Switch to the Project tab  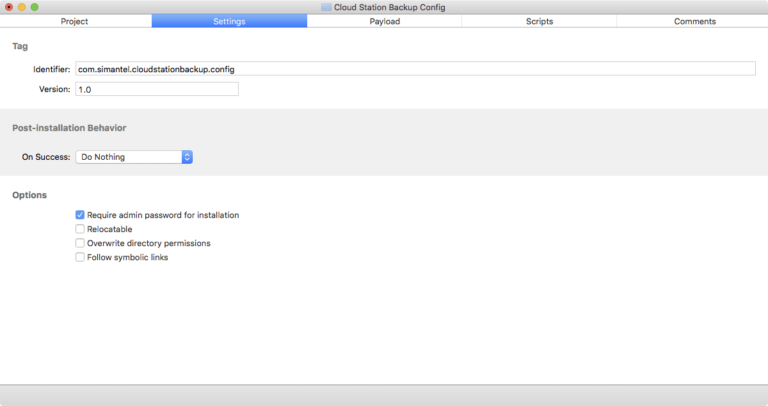pos(74,21)
